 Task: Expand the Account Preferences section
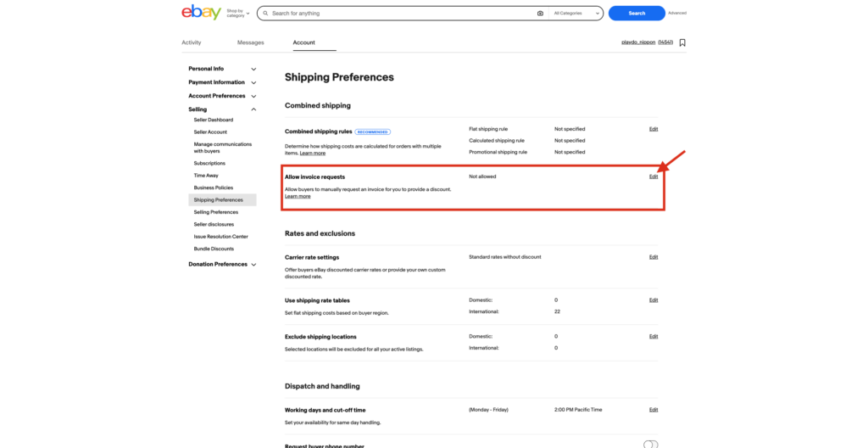(222, 96)
